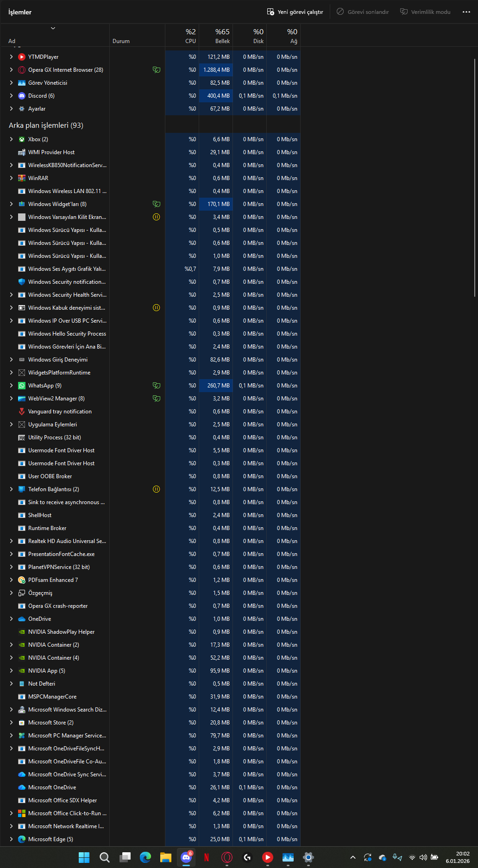Sort by the Bellek memory column
The height and width of the screenshot is (868, 478).
point(216,36)
